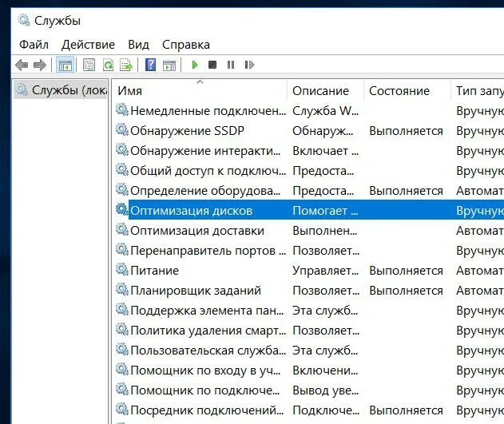Screen dimensions: 504x424
Task: Sort by the Тип запуска column header
Action: 478,90
